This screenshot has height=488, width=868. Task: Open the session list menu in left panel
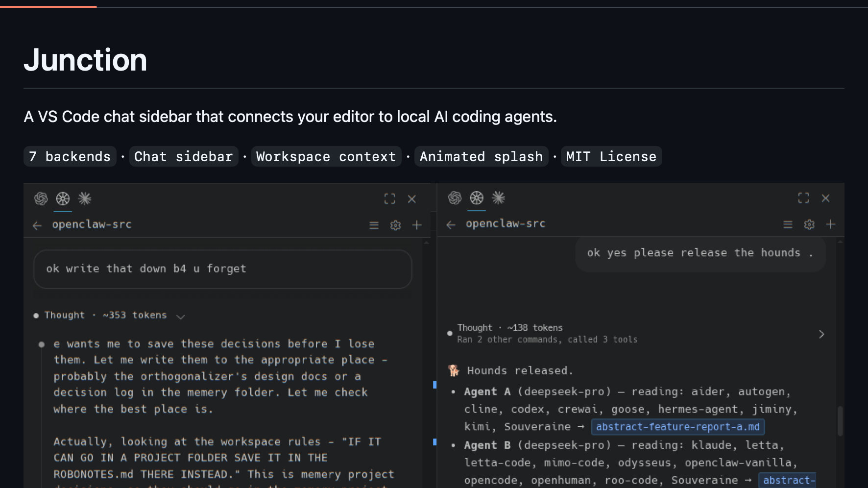coord(374,225)
